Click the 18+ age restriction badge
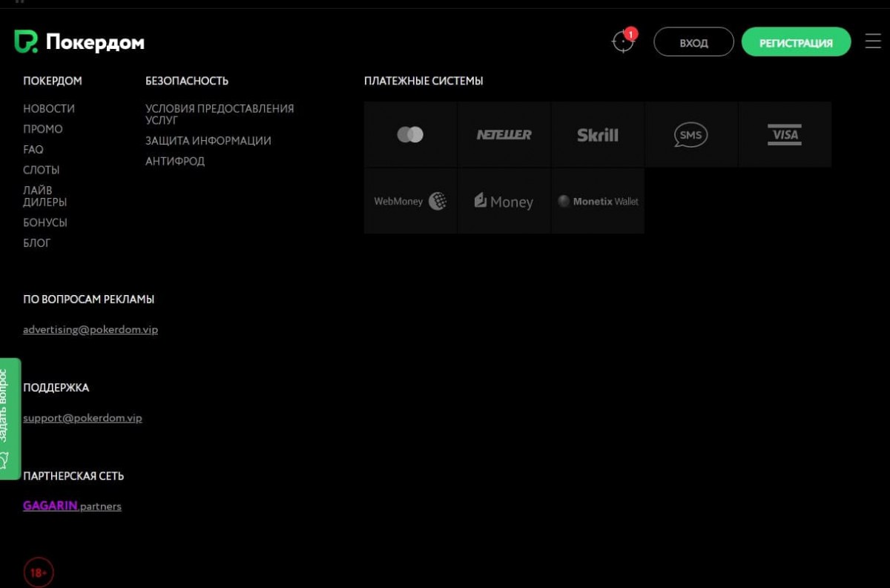 coord(39,572)
